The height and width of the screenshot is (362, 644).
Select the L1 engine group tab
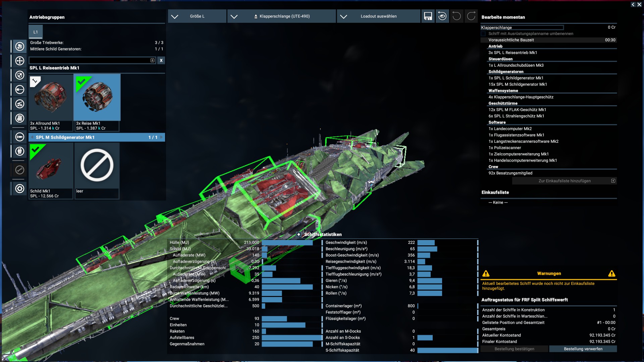pos(36,32)
